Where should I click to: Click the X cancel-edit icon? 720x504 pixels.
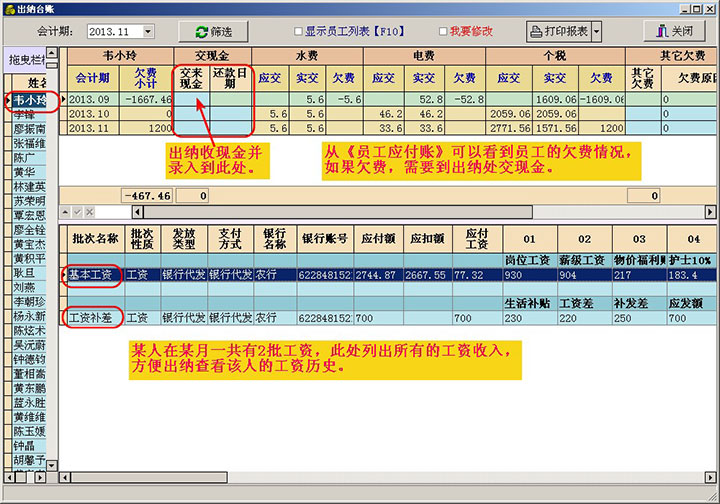click(x=89, y=212)
